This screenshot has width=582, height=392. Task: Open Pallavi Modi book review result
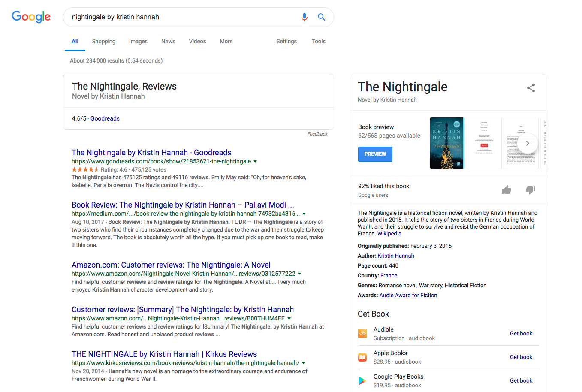click(x=183, y=205)
